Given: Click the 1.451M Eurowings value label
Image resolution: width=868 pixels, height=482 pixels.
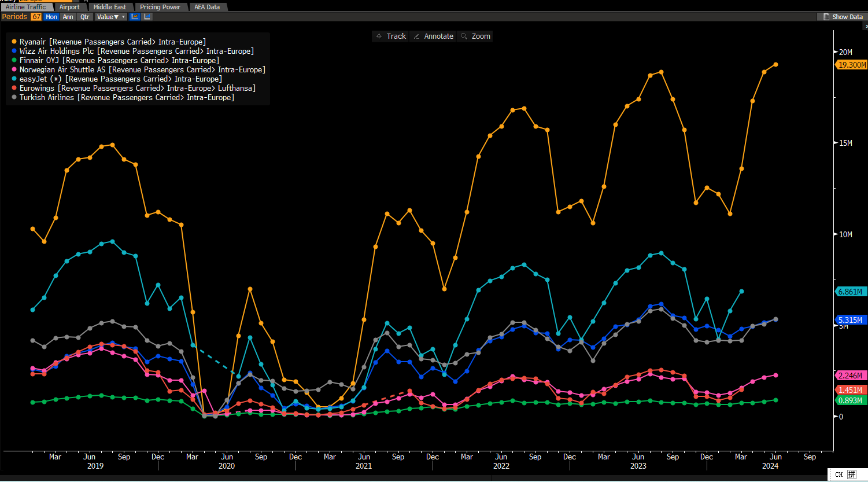Looking at the screenshot, I should point(850,390).
